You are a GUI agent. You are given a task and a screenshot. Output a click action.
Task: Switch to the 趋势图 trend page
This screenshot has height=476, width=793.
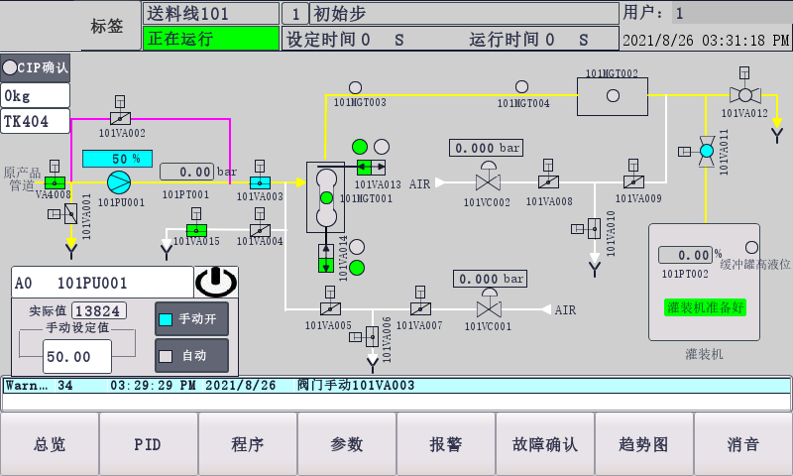click(644, 444)
